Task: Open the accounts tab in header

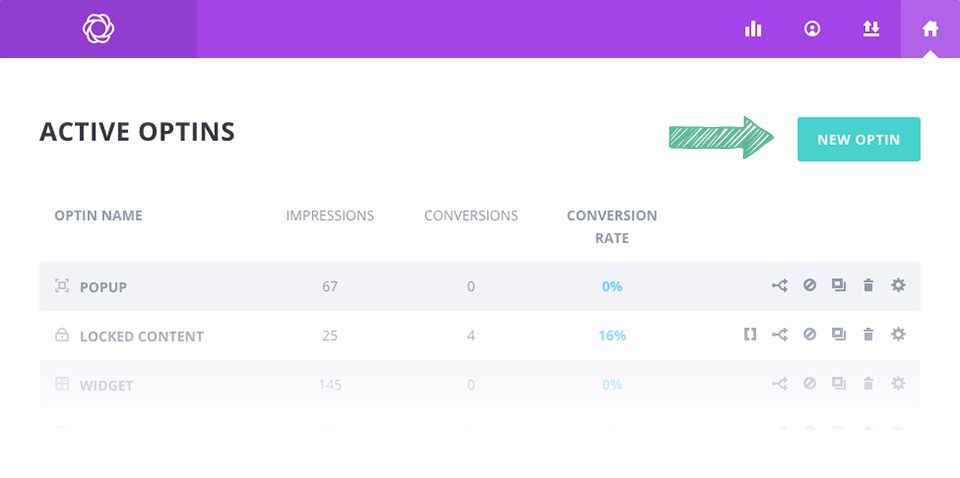Action: click(812, 29)
